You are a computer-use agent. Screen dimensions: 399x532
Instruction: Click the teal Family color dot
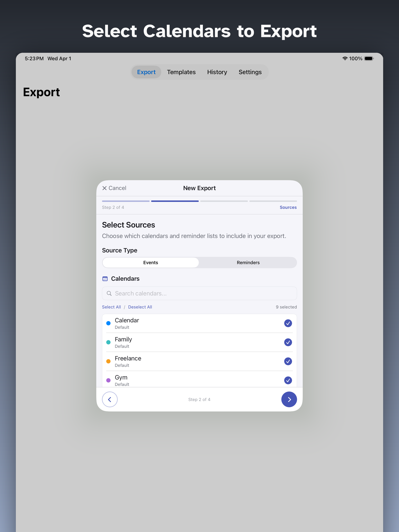[x=108, y=342]
